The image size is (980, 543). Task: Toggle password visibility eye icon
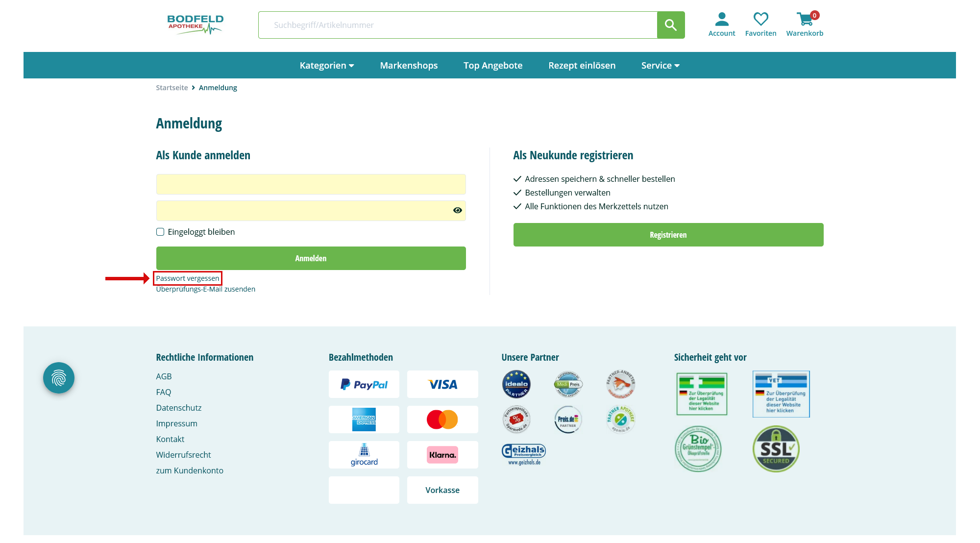coord(457,210)
